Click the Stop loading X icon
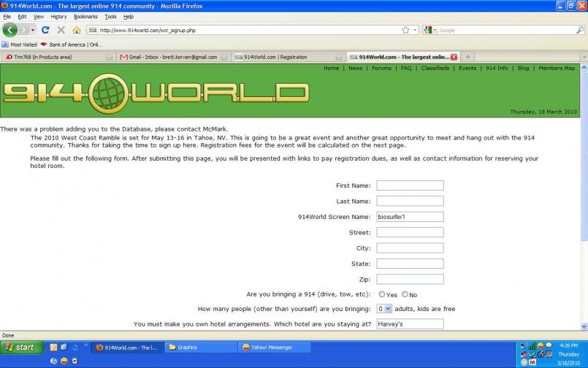 tap(61, 30)
